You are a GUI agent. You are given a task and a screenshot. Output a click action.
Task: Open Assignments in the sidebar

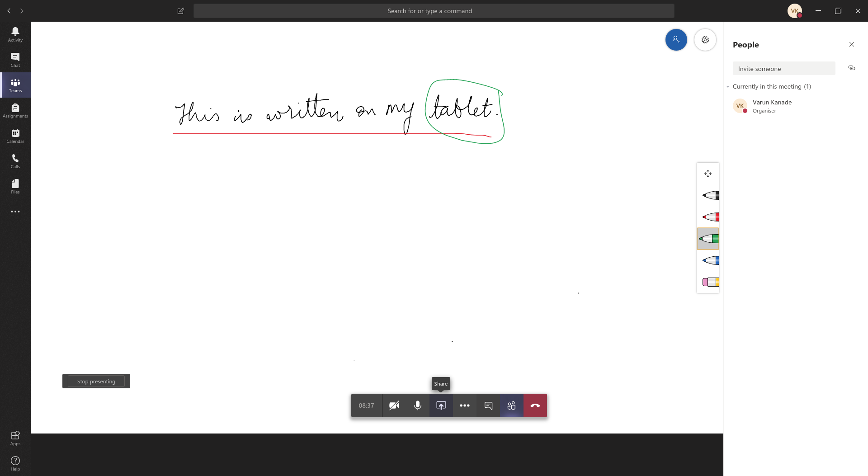coord(15,110)
